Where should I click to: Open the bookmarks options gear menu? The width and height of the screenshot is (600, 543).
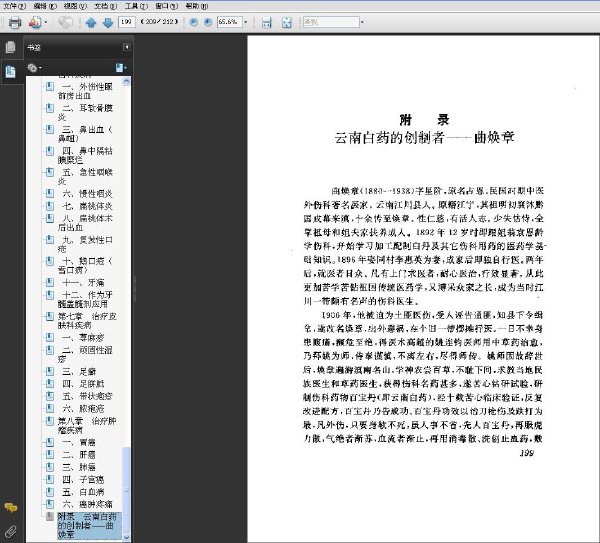point(34,68)
